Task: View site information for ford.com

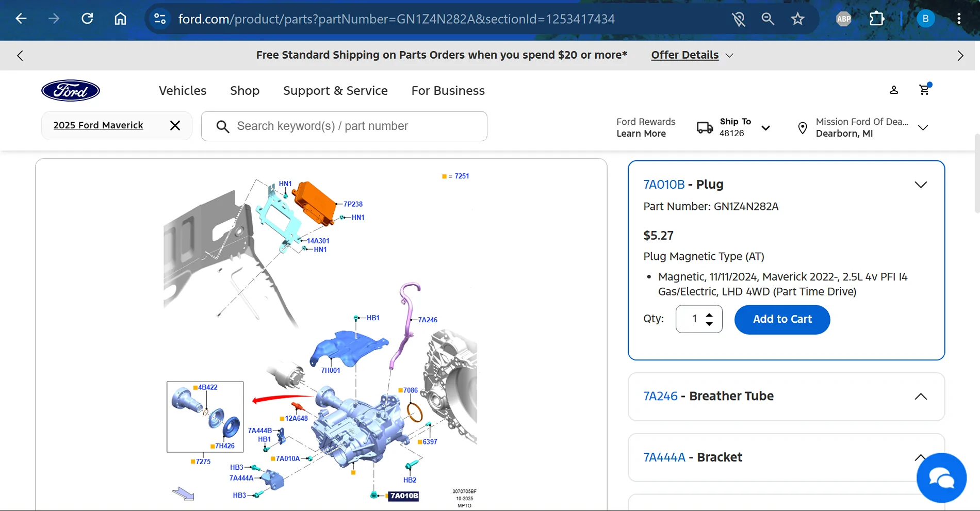Action: coord(160,19)
